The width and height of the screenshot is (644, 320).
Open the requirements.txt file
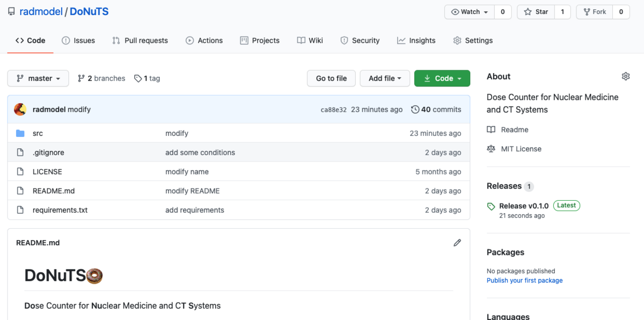pos(60,210)
